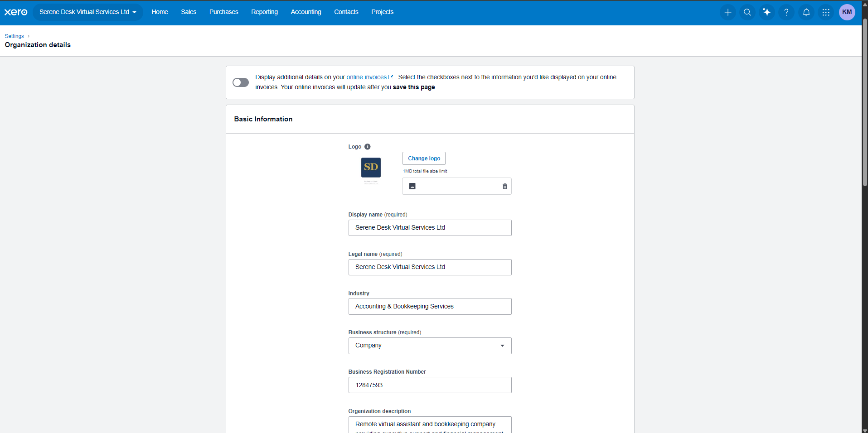
Task: Open the Accounting menu
Action: [306, 12]
